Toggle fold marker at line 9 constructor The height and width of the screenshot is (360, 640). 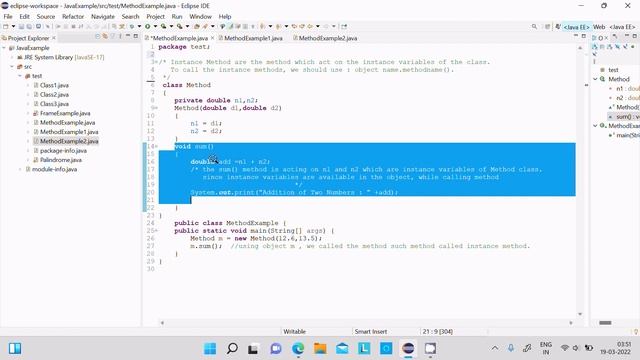(x=156, y=108)
